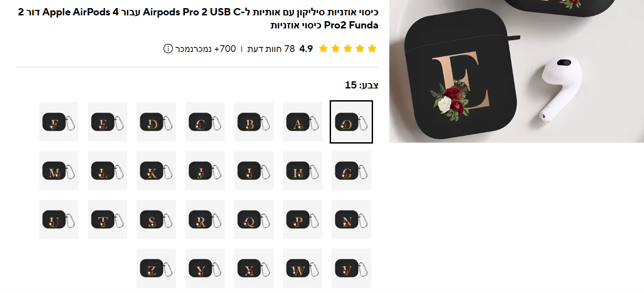This screenshot has width=644, height=293.
Task: Select the currently highlighted O case swatch
Action: point(351,122)
